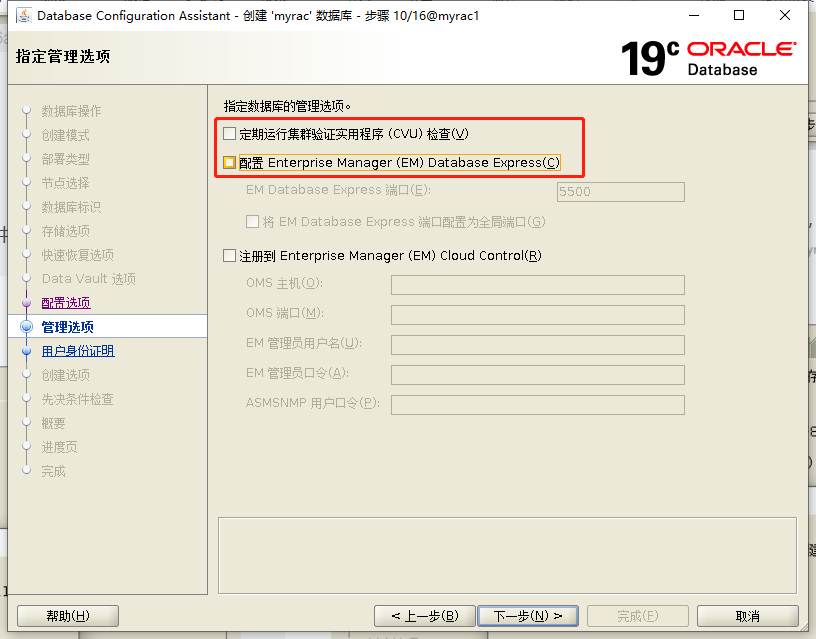This screenshot has width=816, height=639.
Task: Toggle EM Express global port checkbox
Action: pos(252,222)
